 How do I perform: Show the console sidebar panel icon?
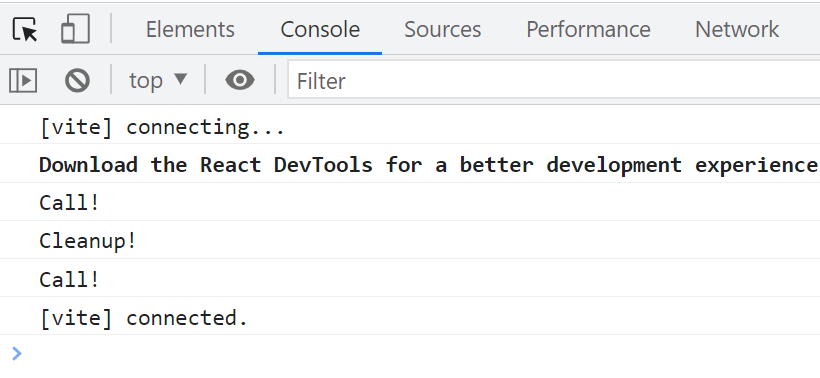(x=23, y=81)
